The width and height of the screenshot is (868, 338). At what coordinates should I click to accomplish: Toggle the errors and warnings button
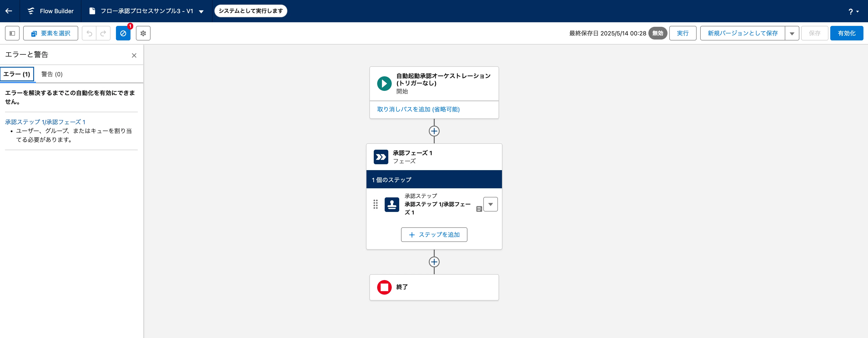point(123,33)
